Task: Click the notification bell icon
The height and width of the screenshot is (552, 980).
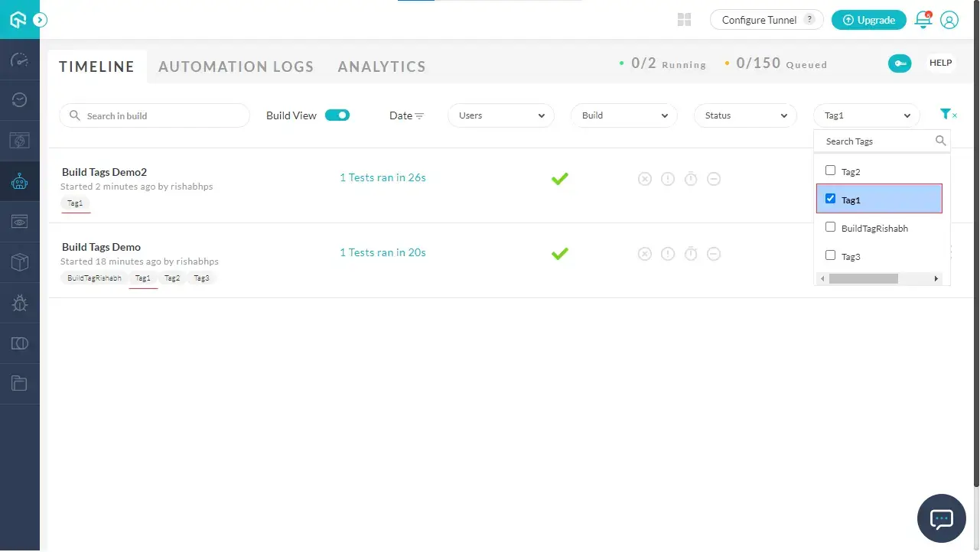Action: coord(923,21)
